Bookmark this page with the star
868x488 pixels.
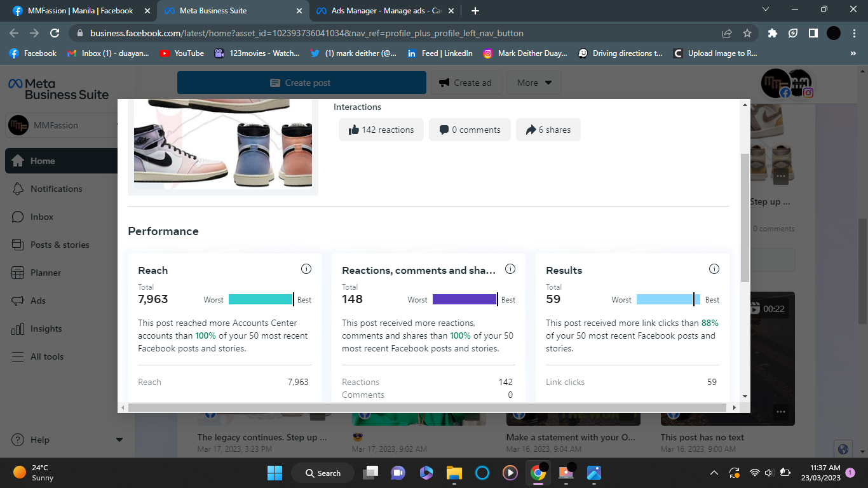tap(747, 33)
